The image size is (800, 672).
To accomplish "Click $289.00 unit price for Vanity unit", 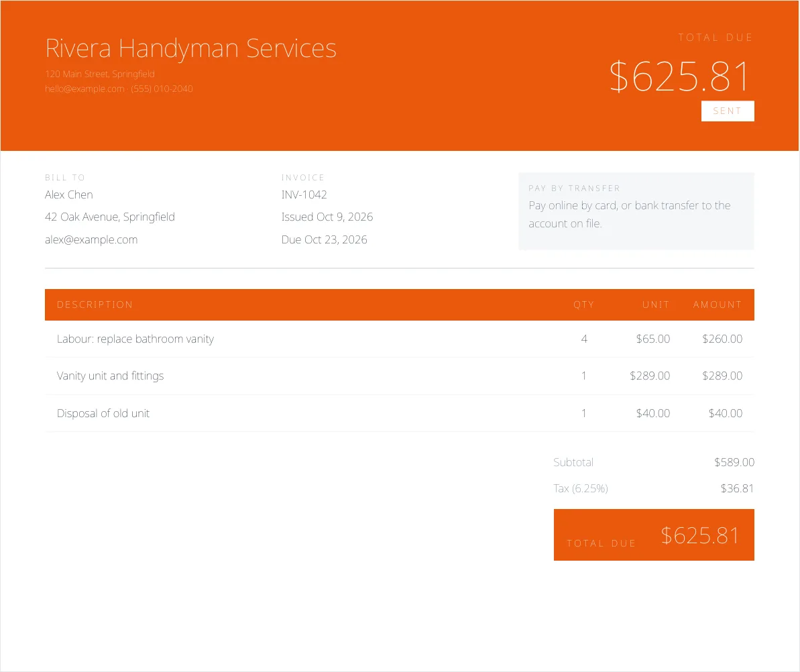I will tap(650, 376).
